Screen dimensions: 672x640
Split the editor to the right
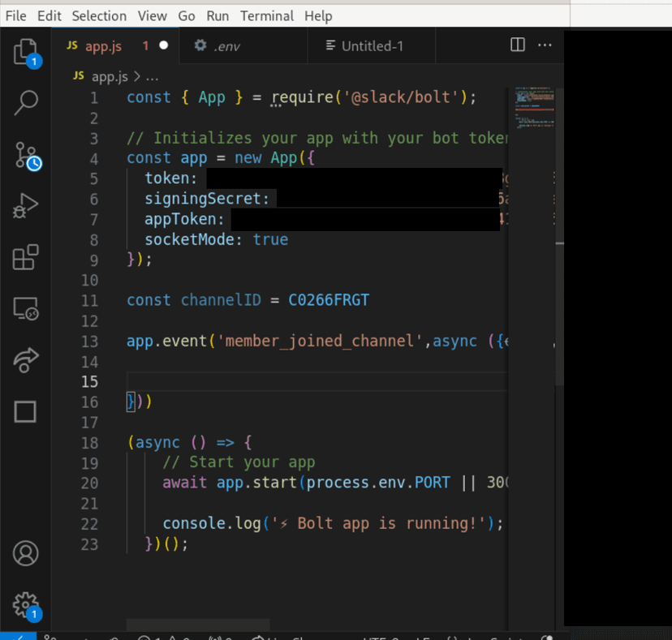[517, 45]
